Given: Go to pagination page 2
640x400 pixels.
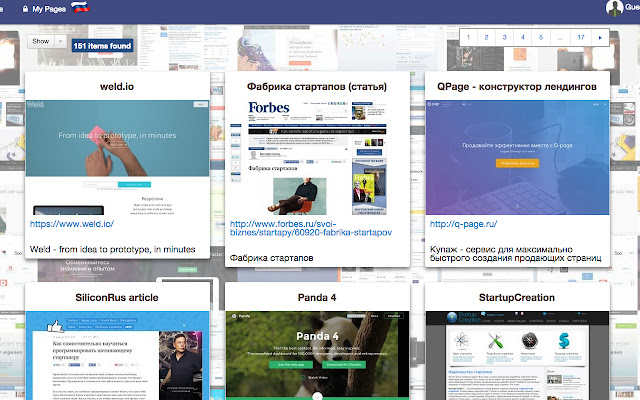Looking at the screenshot, I should coord(486,37).
